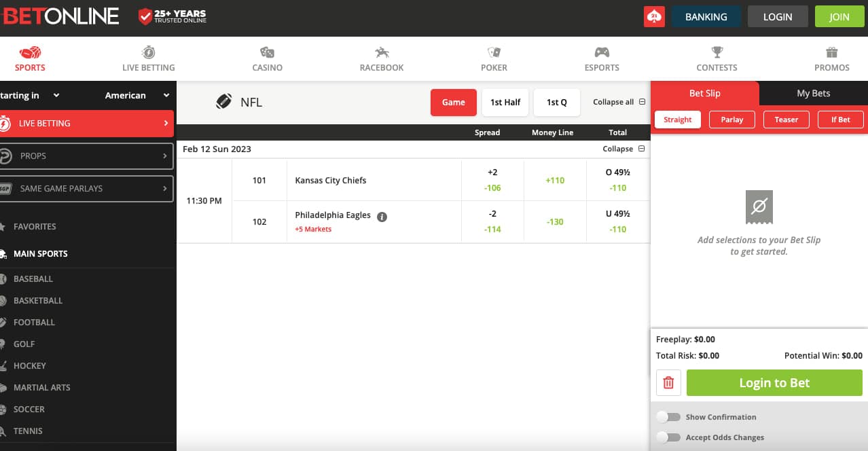Click the Favorites star icon
868x451 pixels.
click(3, 226)
